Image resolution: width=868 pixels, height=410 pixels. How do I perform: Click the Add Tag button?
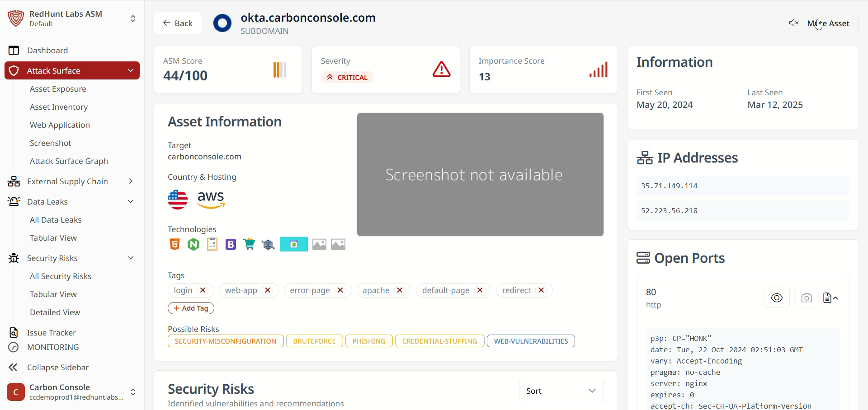(x=191, y=308)
